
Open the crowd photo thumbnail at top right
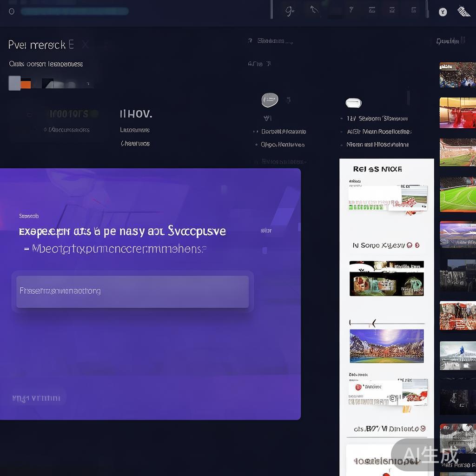click(457, 75)
